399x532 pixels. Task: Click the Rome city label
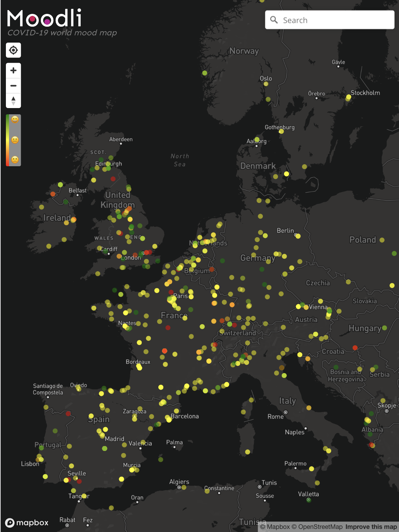[276, 417]
